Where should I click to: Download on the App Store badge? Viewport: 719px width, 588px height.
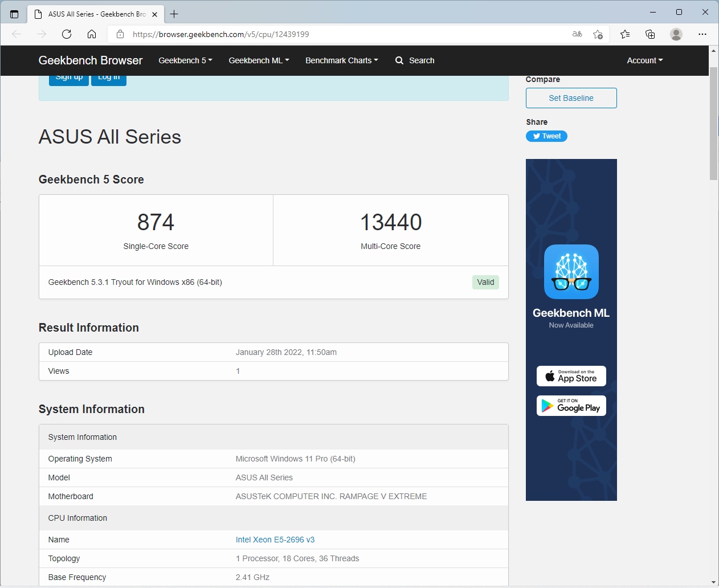tap(571, 376)
